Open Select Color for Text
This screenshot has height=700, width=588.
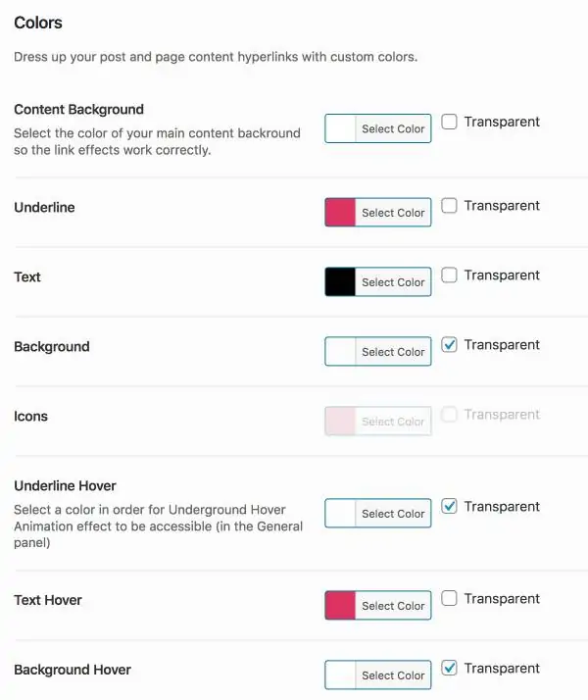[393, 282]
